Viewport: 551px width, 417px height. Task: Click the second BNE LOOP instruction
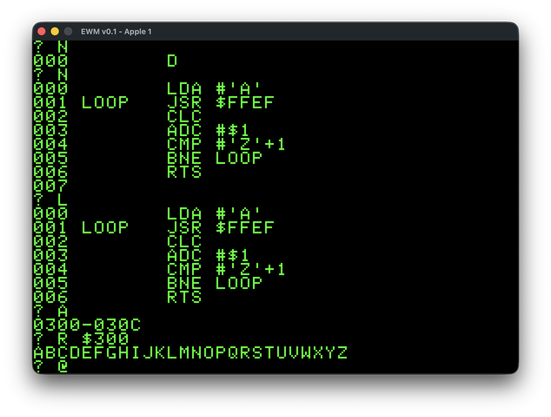coord(214,283)
